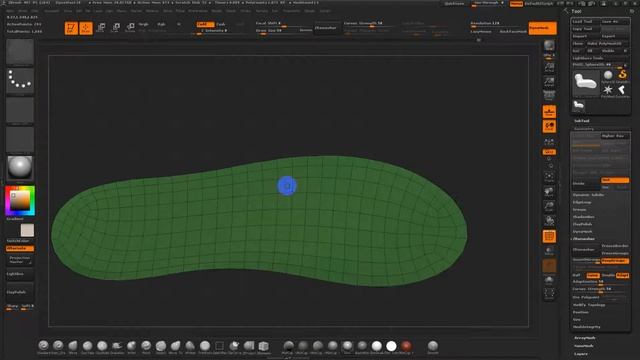Open the material sphere selector
640x360 pixels.
[x=20, y=169]
